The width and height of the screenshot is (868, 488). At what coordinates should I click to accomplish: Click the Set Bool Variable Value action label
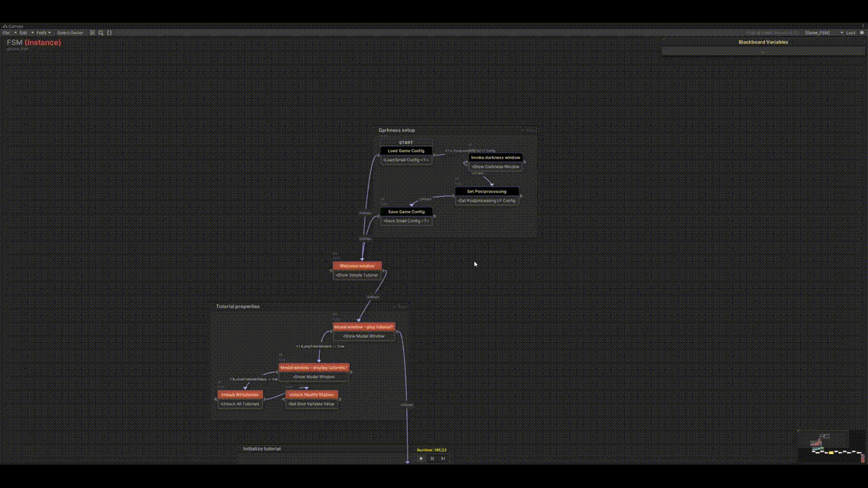pyautogui.click(x=311, y=404)
